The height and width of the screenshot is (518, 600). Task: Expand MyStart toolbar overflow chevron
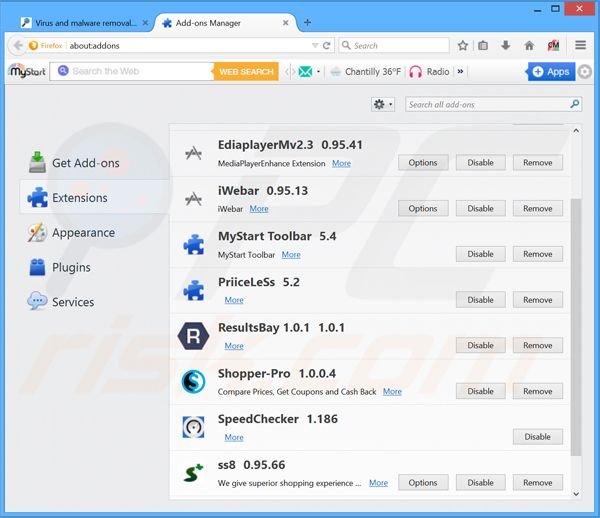pyautogui.click(x=460, y=72)
